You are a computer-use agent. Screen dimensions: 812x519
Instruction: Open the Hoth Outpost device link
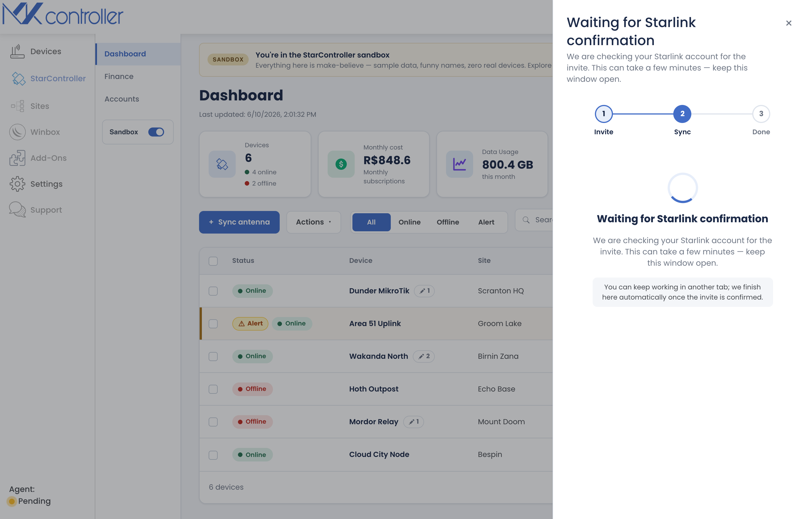(374, 389)
